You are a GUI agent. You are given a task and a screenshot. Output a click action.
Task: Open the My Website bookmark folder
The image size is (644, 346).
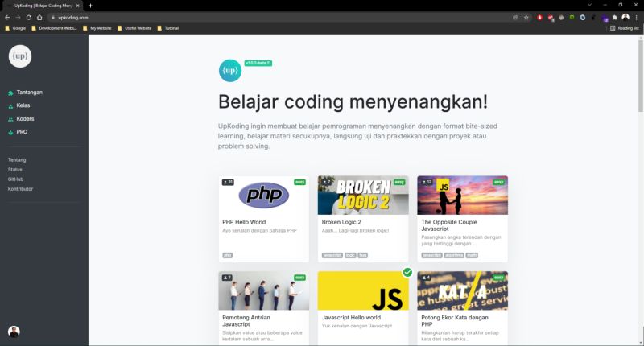[x=97, y=28]
